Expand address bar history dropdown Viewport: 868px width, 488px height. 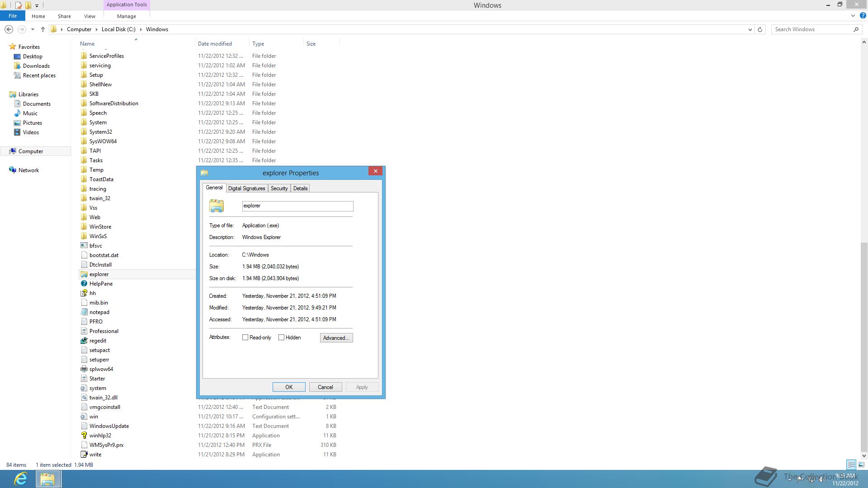(x=750, y=29)
